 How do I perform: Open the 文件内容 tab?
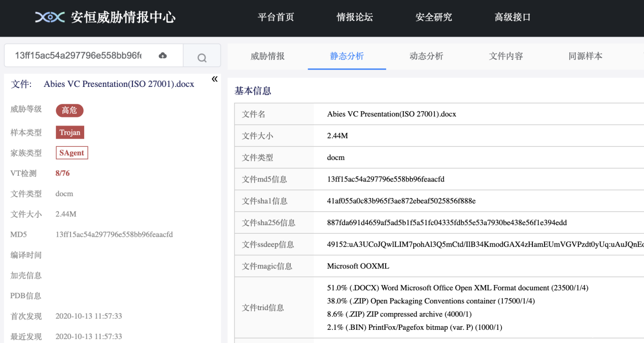[x=506, y=56]
